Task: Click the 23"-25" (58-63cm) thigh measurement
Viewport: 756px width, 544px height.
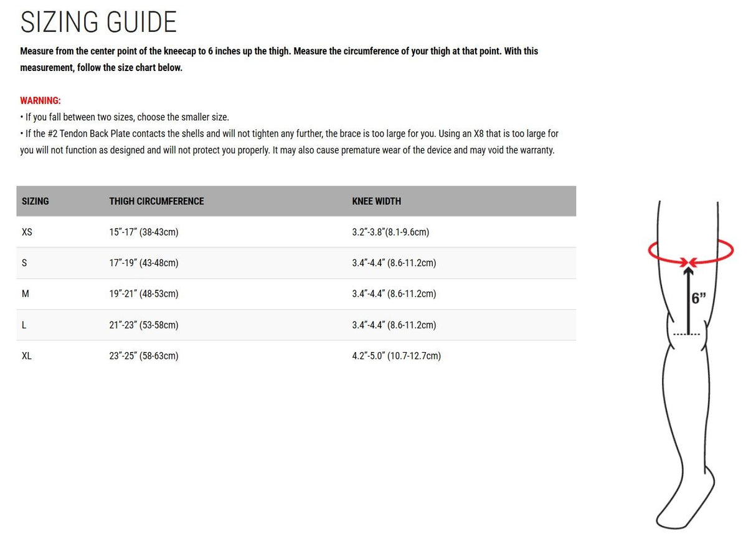Action: click(x=144, y=356)
